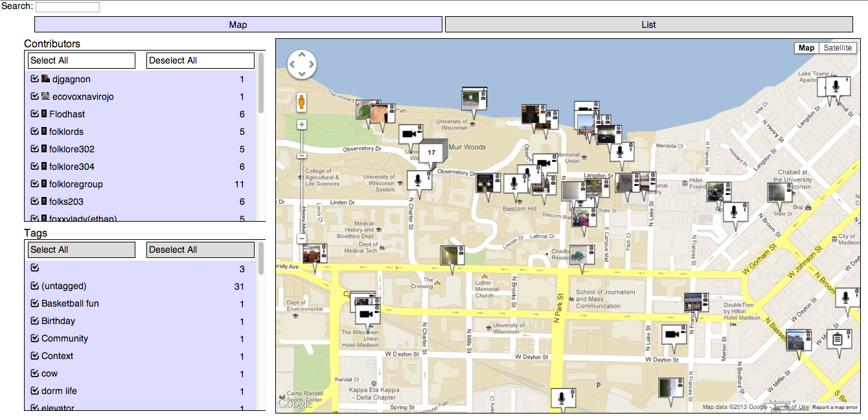
Task: Click video camera marker near W Dayton St
Action: (x=673, y=335)
